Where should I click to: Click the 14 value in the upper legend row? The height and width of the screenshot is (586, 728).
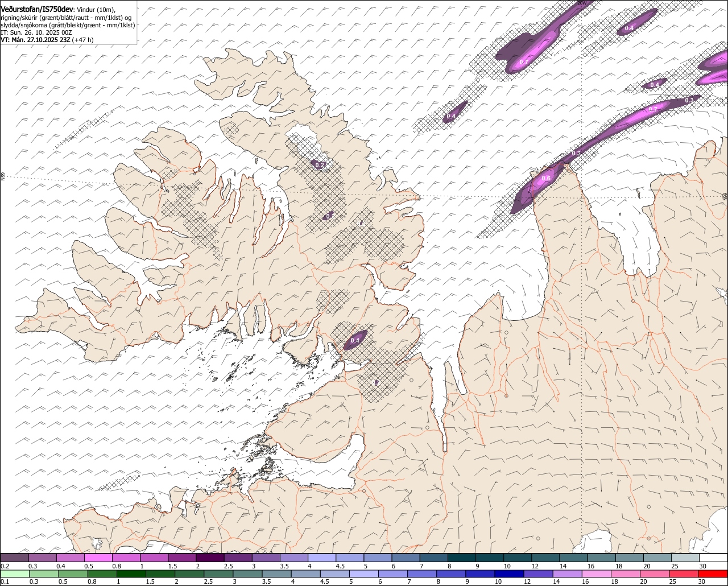pyautogui.click(x=562, y=566)
